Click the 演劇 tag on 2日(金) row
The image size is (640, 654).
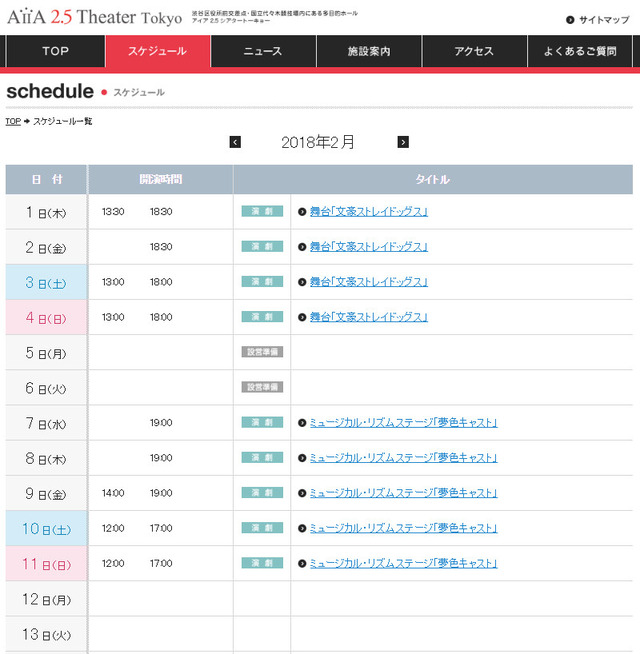[262, 247]
